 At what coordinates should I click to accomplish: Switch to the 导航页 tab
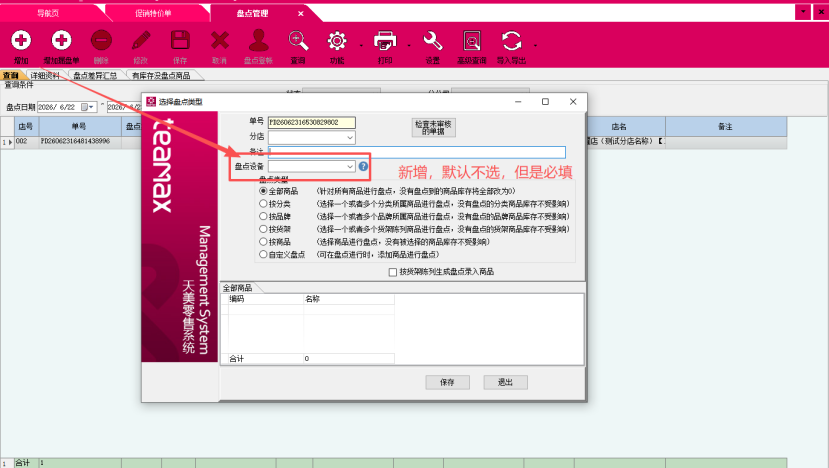tap(48, 13)
